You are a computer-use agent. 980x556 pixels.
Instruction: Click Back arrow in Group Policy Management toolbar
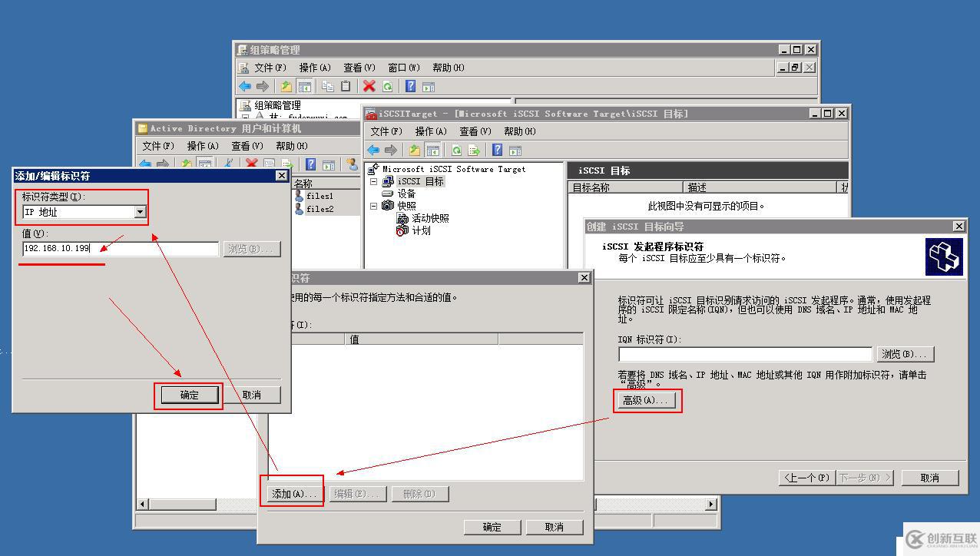[245, 87]
